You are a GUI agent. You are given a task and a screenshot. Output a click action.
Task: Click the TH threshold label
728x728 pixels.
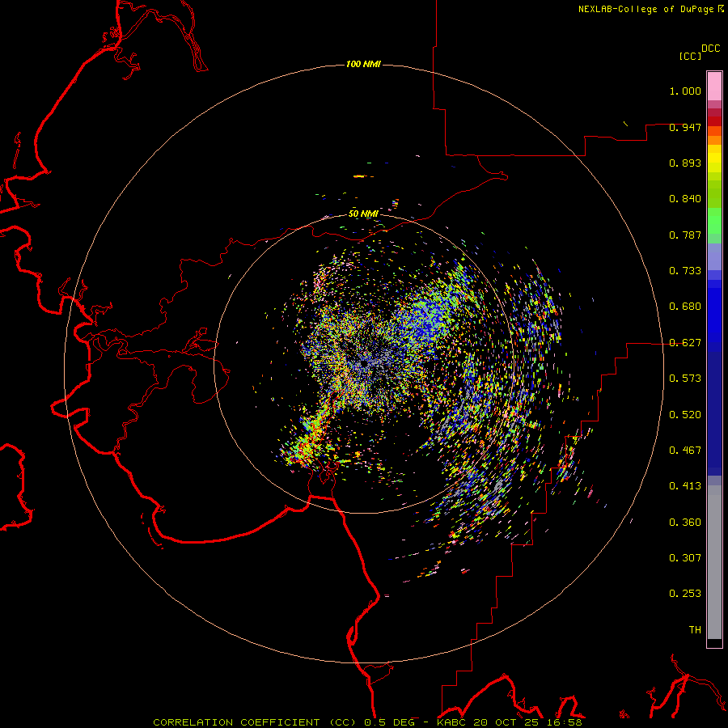tap(695, 630)
